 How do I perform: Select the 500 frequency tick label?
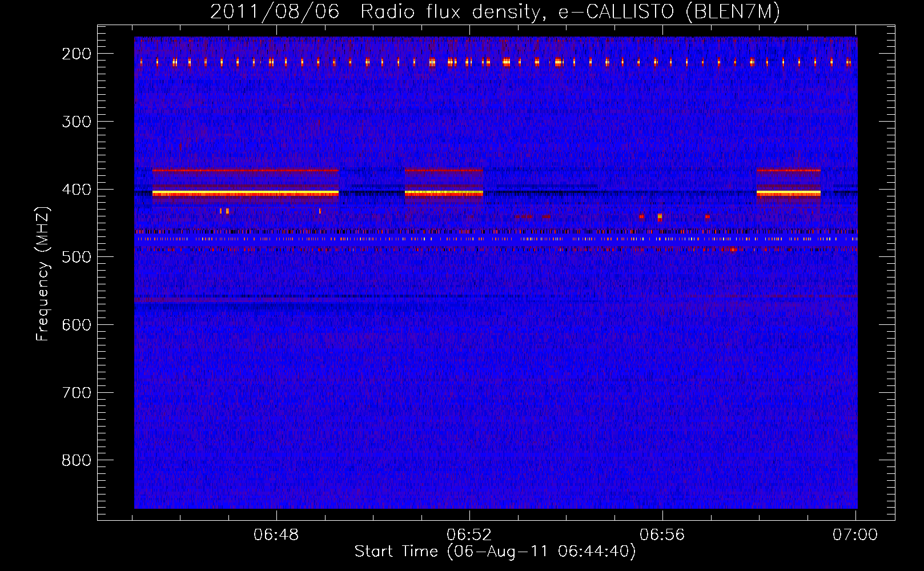pyautogui.click(x=77, y=257)
